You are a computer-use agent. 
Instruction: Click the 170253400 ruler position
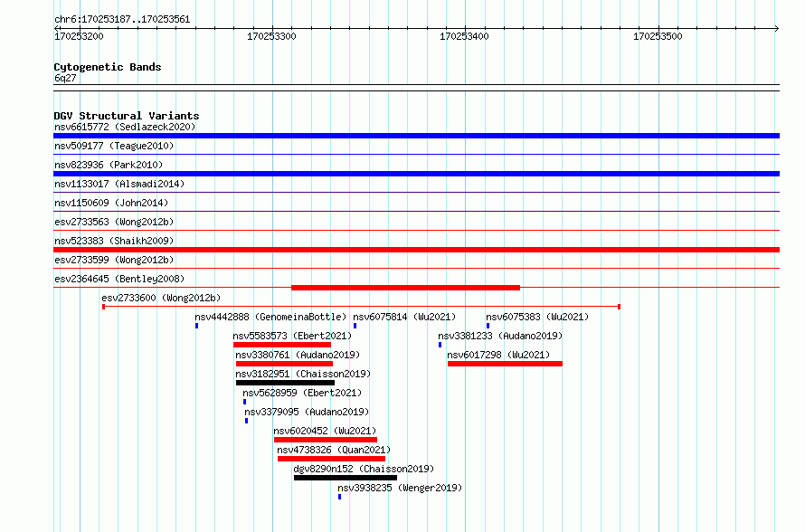464,36
